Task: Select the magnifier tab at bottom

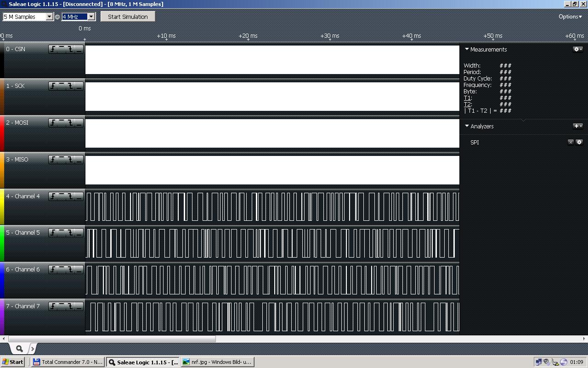Action: click(x=19, y=349)
